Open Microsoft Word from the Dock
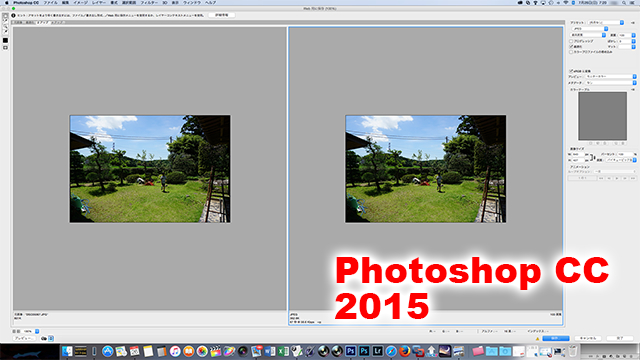Viewport: 640px width, 360px height. [270, 351]
